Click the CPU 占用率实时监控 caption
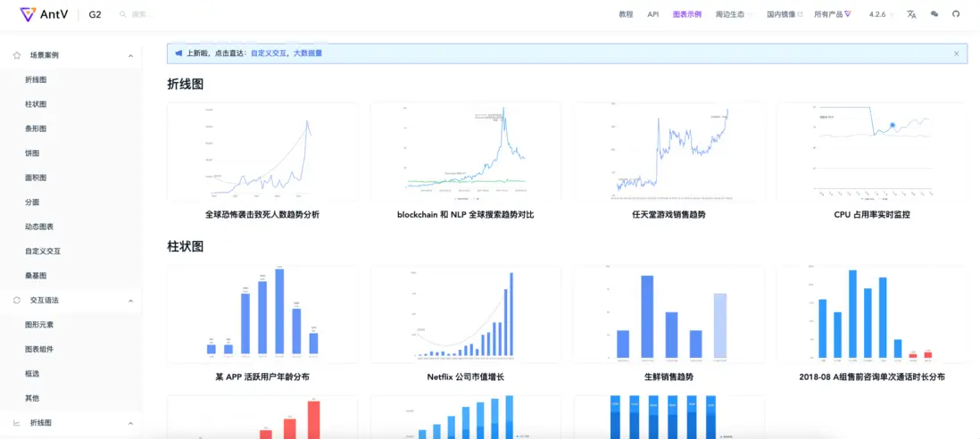This screenshot has width=980, height=439. [872, 215]
